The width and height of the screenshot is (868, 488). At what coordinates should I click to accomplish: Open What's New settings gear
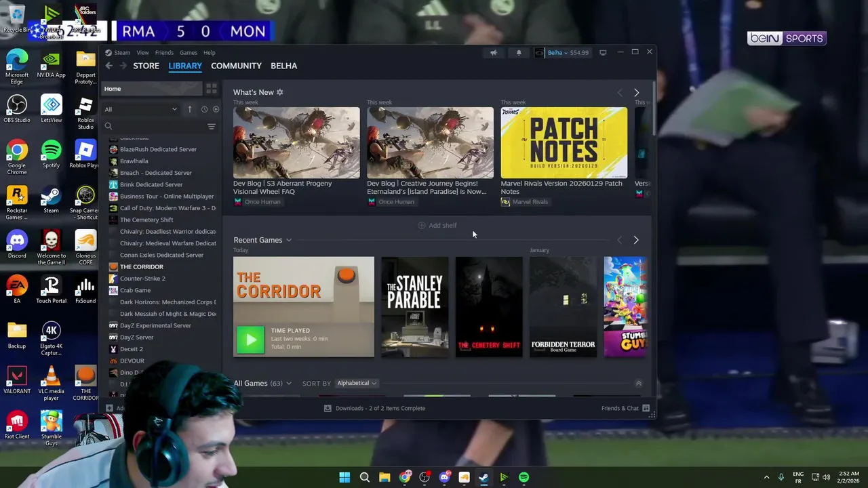279,92
